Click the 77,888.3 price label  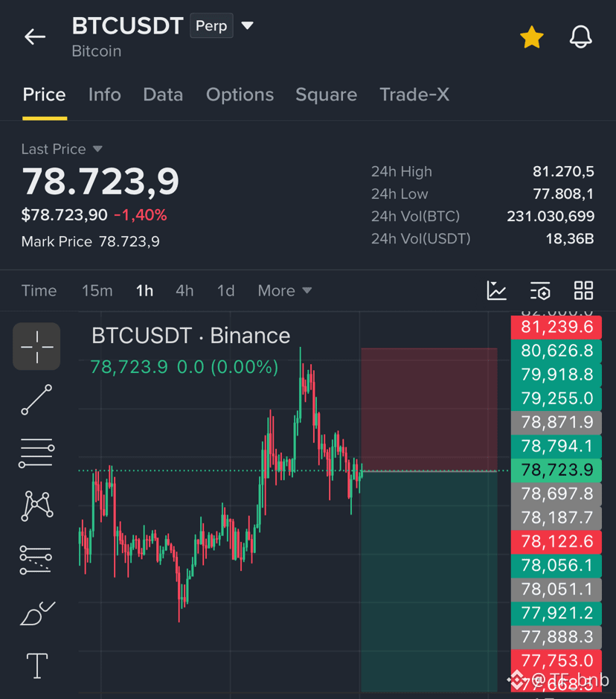tap(556, 637)
